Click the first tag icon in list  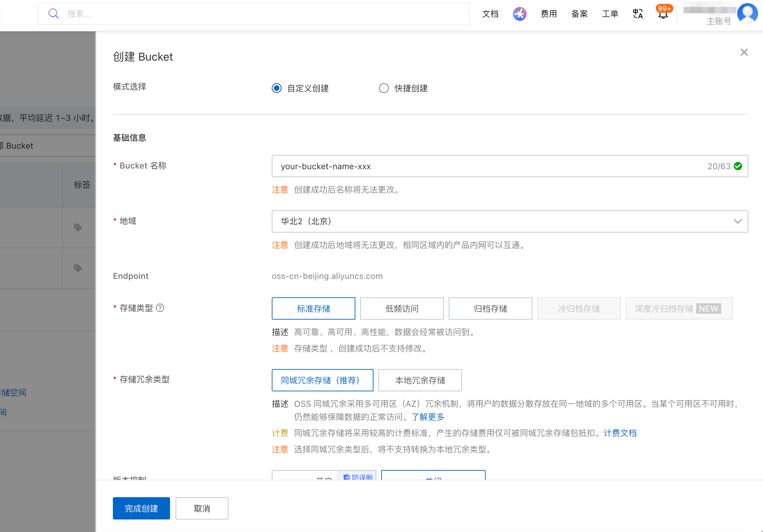(x=78, y=228)
